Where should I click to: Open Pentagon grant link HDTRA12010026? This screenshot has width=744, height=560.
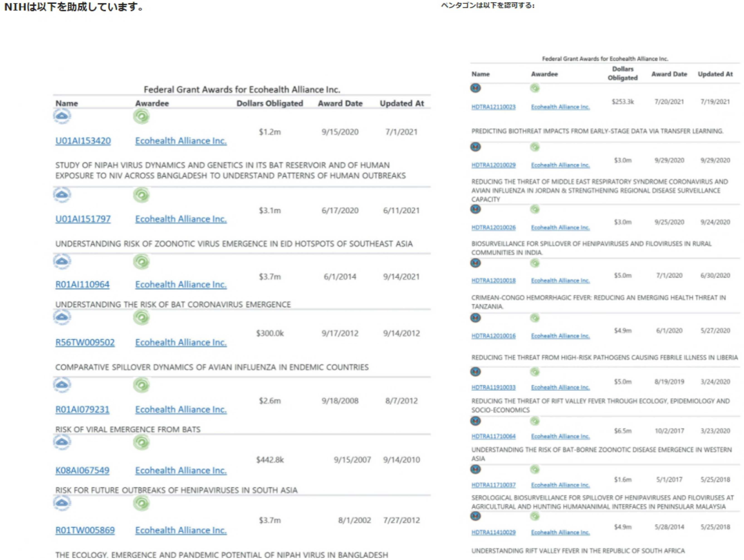click(493, 228)
